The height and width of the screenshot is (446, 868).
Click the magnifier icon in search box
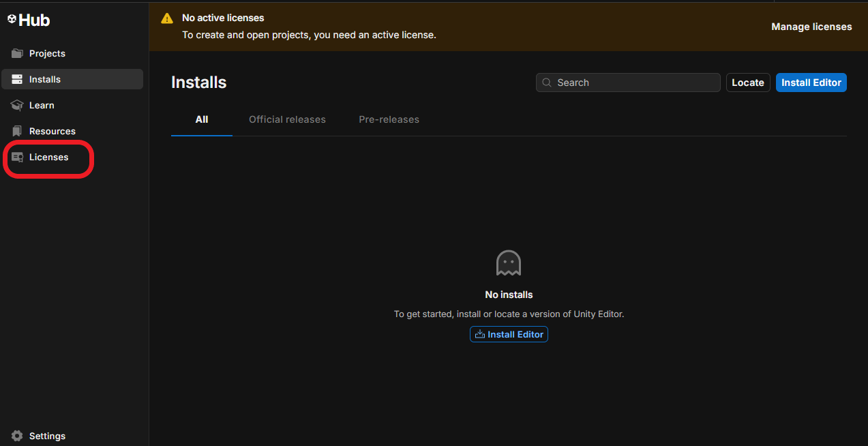pyautogui.click(x=547, y=83)
